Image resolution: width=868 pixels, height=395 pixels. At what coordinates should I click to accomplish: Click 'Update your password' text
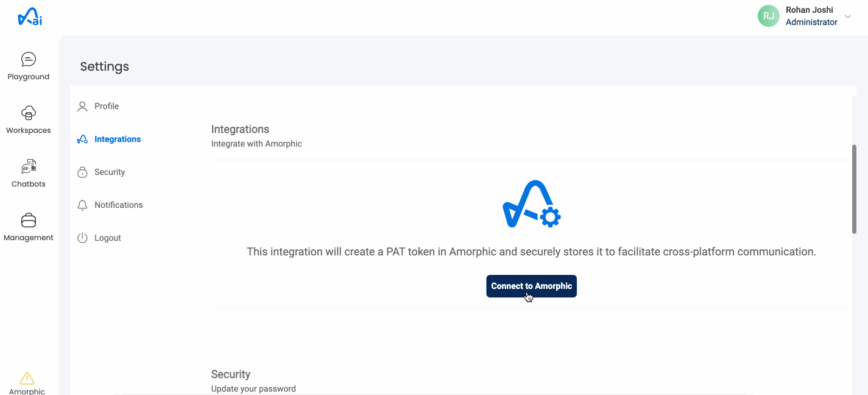[253, 389]
